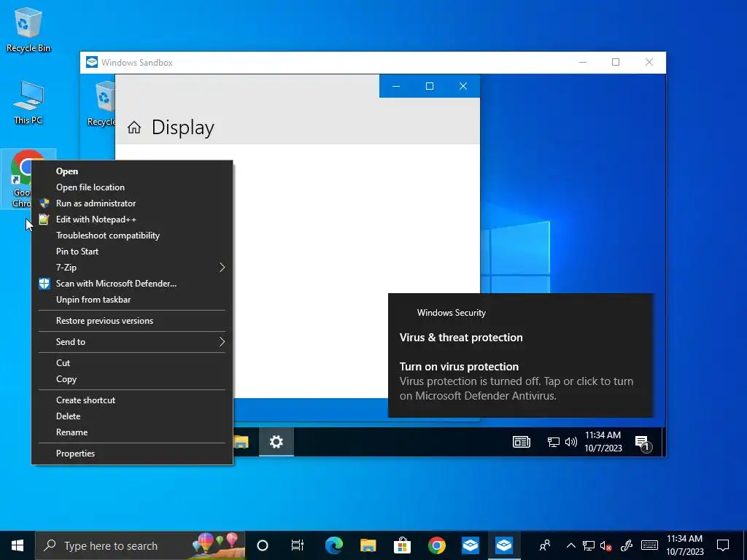Open host Action Center notification icon
747x560 pixels.
[x=723, y=545]
